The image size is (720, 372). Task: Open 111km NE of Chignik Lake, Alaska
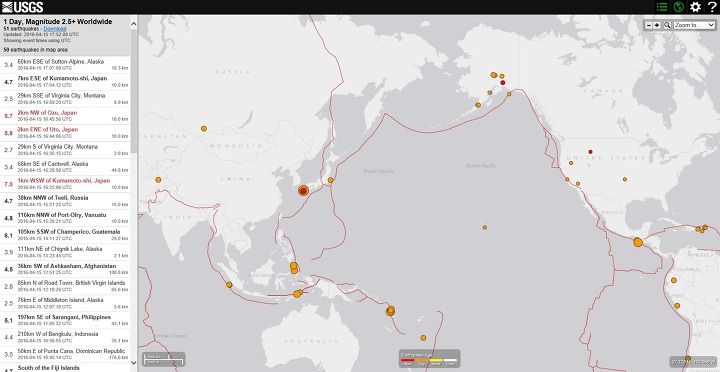tap(65, 252)
